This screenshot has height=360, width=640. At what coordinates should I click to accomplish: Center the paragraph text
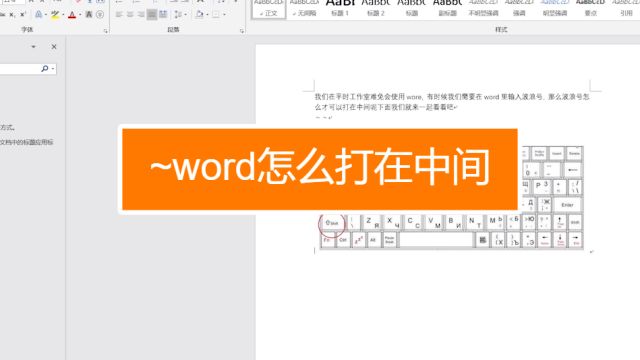[130, 15]
